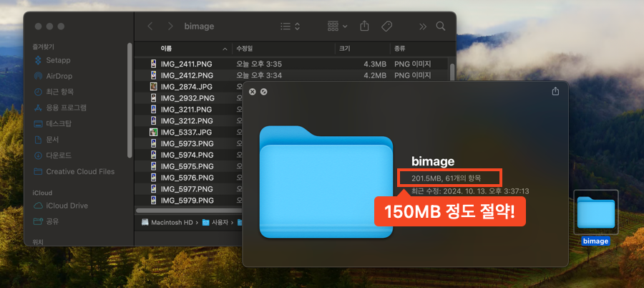Select the file IMG_5977.PNG
The height and width of the screenshot is (288, 644).
pos(187,189)
